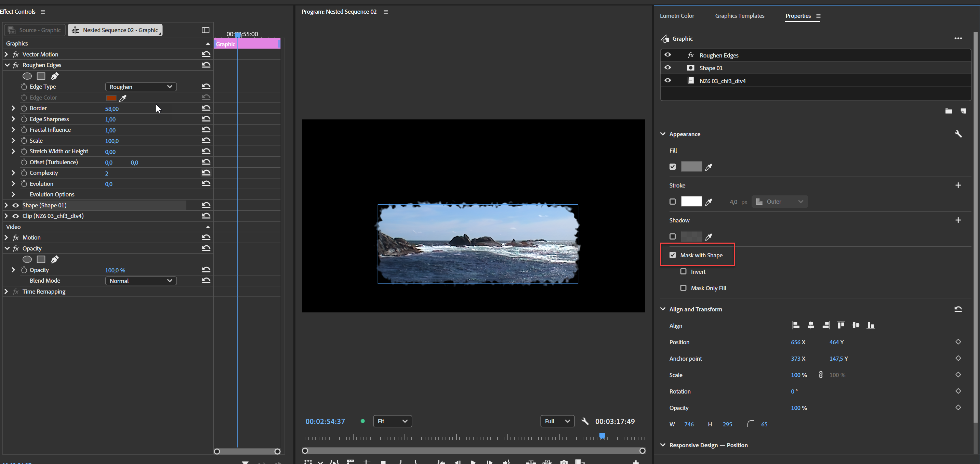The height and width of the screenshot is (464, 980).
Task: Click the orange Edge Color swatch
Action: 111,98
